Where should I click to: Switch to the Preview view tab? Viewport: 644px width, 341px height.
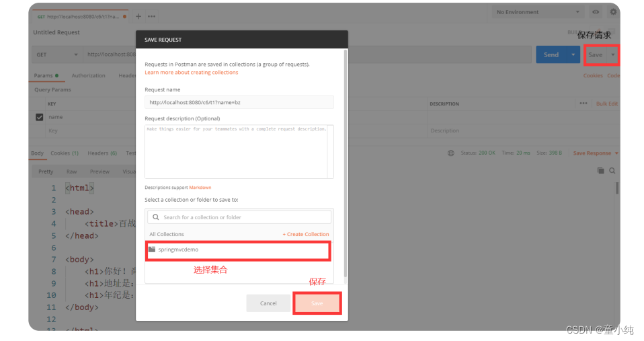pos(99,172)
